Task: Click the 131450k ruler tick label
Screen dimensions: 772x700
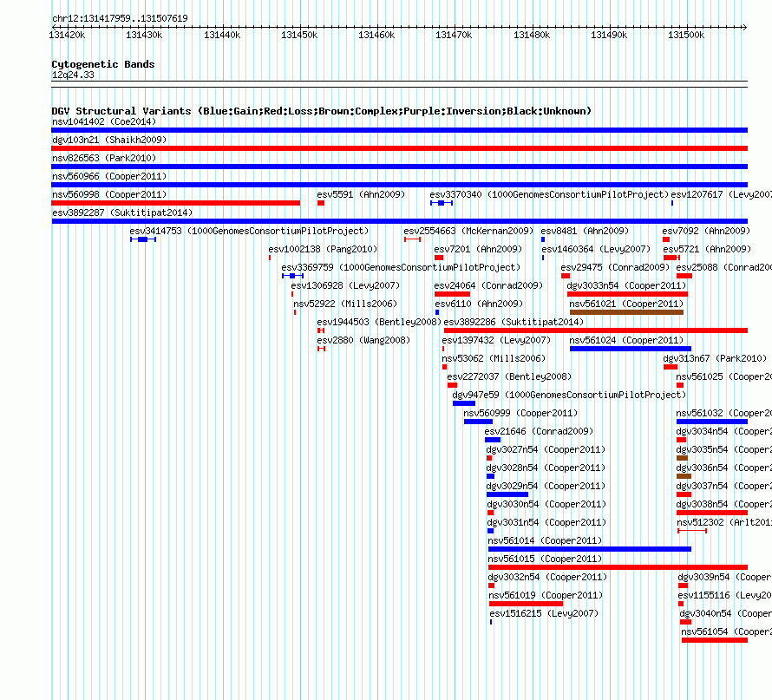Action: [x=299, y=35]
